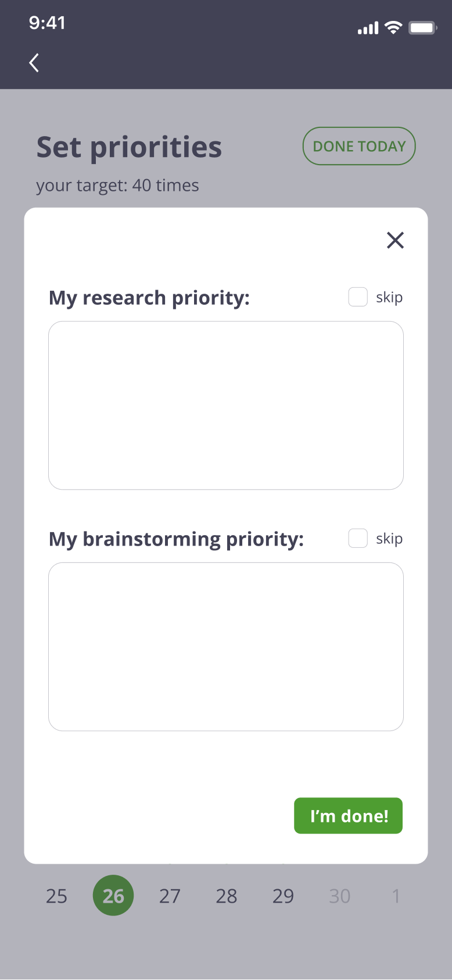This screenshot has height=980, width=452.
Task: Click the brainstorming priority text box
Action: point(226,647)
